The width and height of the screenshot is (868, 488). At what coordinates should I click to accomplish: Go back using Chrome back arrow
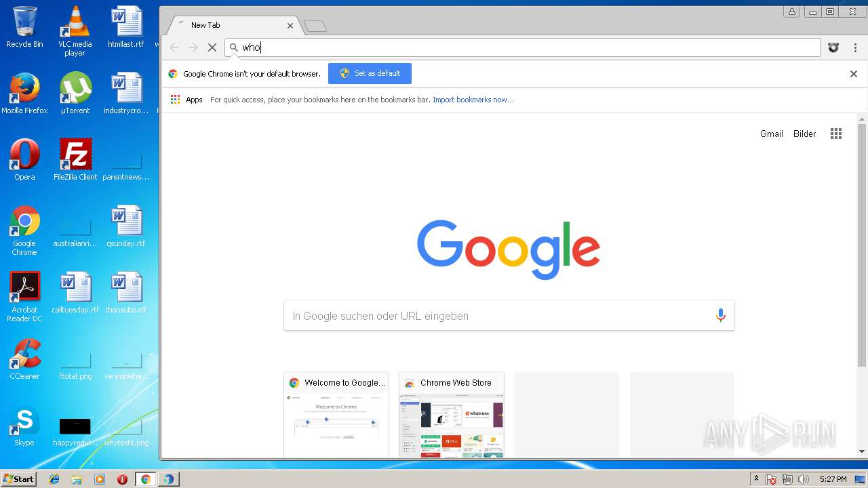click(x=174, y=47)
